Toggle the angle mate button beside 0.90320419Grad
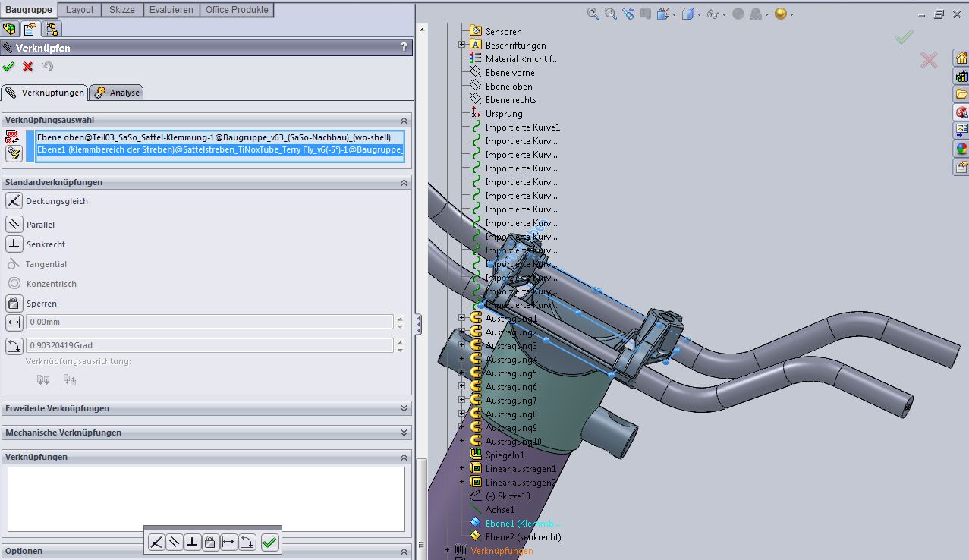The height and width of the screenshot is (560, 969). pyautogui.click(x=14, y=346)
